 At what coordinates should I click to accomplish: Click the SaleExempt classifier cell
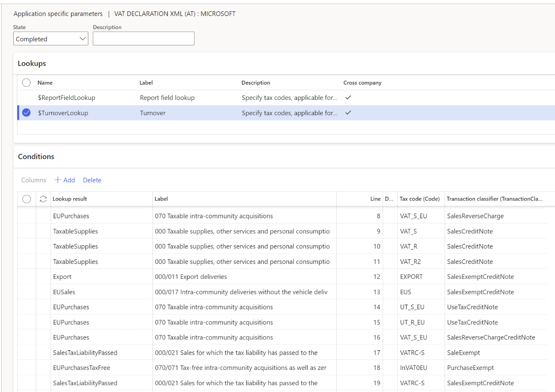point(464,353)
